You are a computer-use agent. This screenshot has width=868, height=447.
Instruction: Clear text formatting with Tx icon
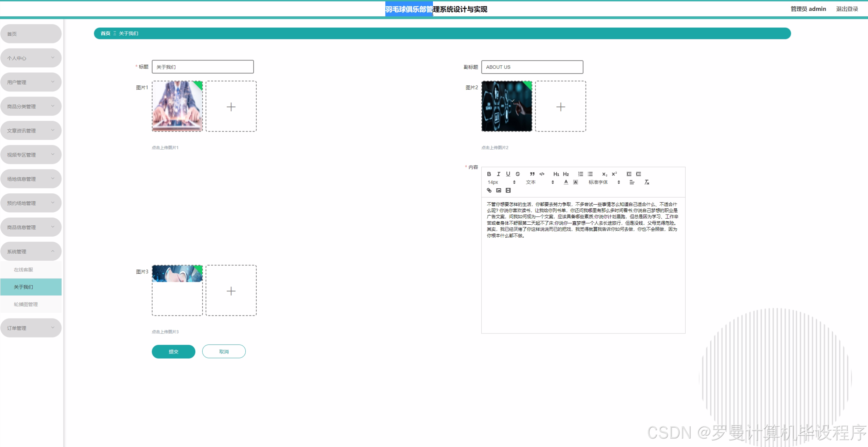(x=647, y=182)
